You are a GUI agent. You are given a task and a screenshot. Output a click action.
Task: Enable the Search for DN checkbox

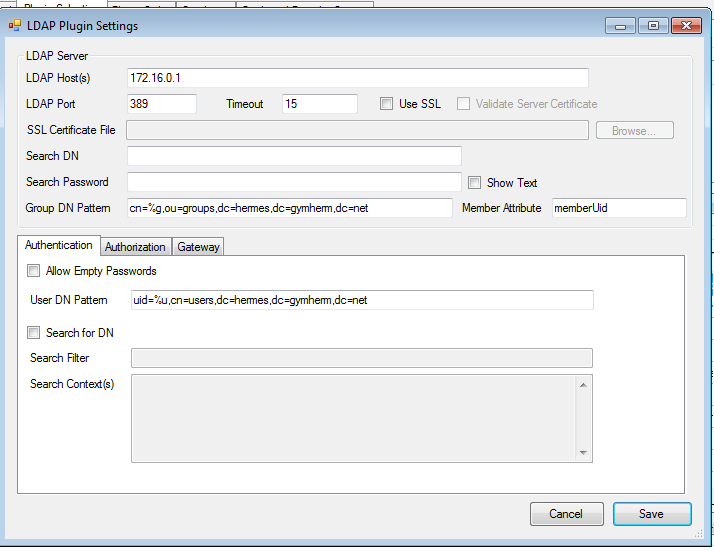click(34, 333)
